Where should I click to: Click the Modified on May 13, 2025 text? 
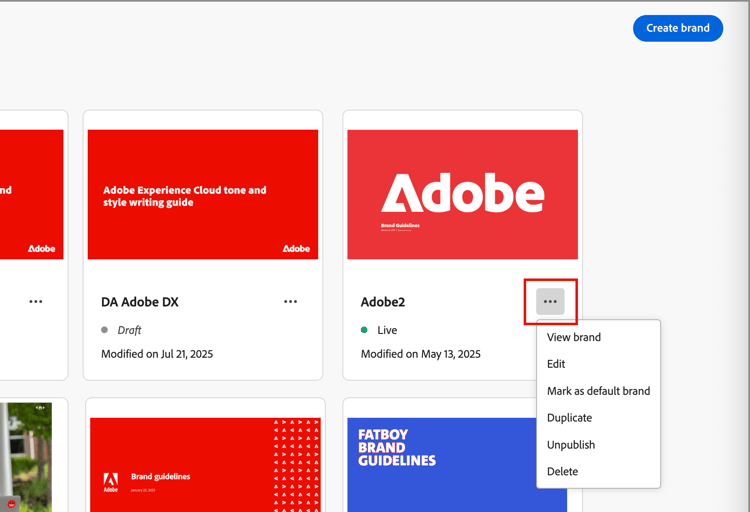click(420, 354)
